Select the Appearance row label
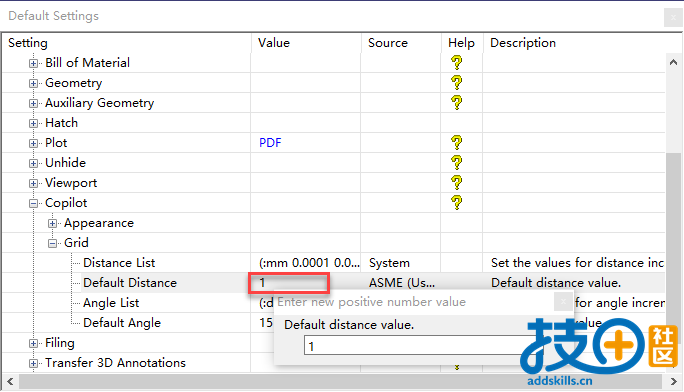684x392 pixels. (99, 223)
